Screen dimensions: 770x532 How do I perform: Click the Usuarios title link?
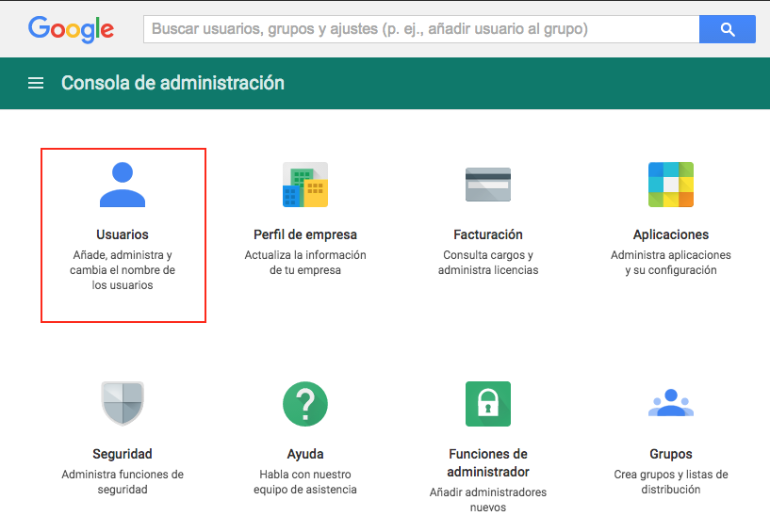tap(123, 234)
